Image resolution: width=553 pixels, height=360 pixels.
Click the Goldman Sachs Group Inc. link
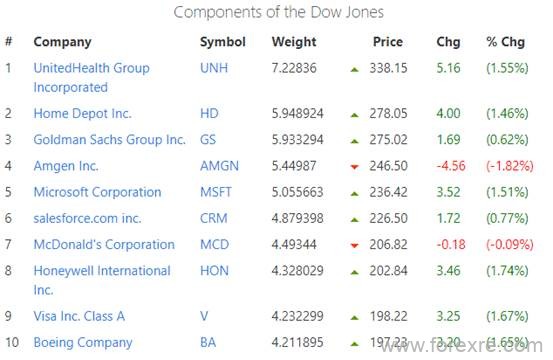coord(110,140)
